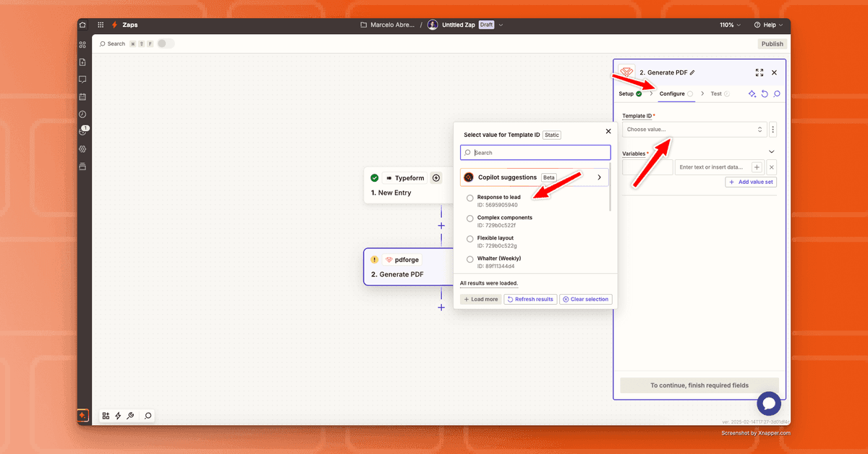The height and width of the screenshot is (454, 868).
Task: Expand Copilot suggestions chevron
Action: pyautogui.click(x=599, y=177)
